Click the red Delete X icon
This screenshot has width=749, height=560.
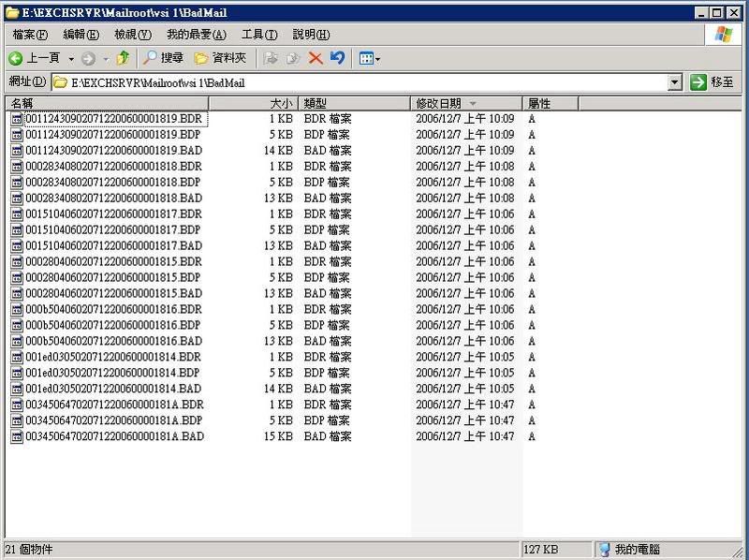click(x=316, y=58)
